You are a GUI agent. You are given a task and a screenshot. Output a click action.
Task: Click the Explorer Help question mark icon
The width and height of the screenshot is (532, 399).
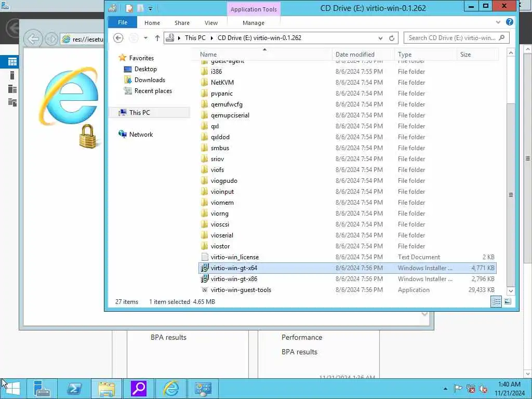click(x=509, y=22)
